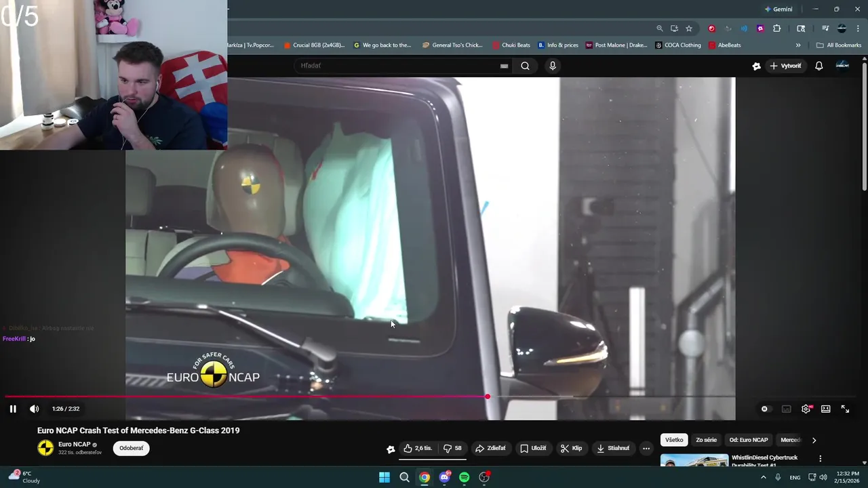Viewport: 868px width, 488px height.
Task: Click sparkle icon beside Vytvoriť
Action: [x=756, y=66]
